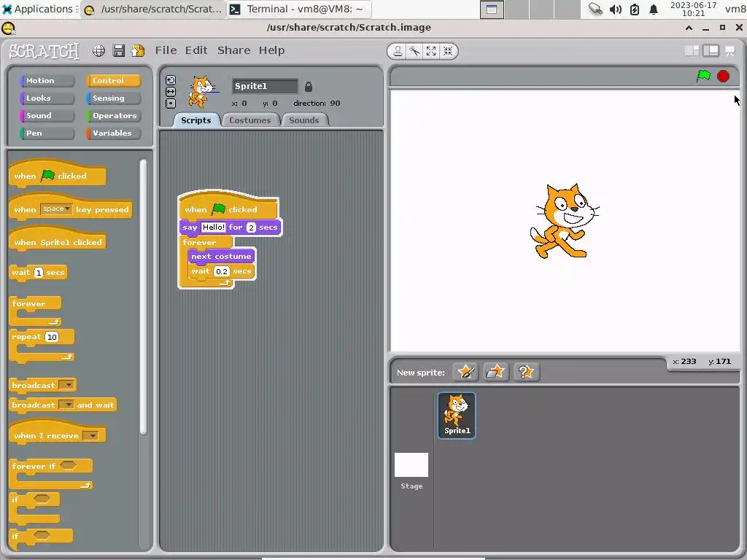Viewport: 747px width, 560px height.
Task: Open the File menu
Action: (x=166, y=50)
